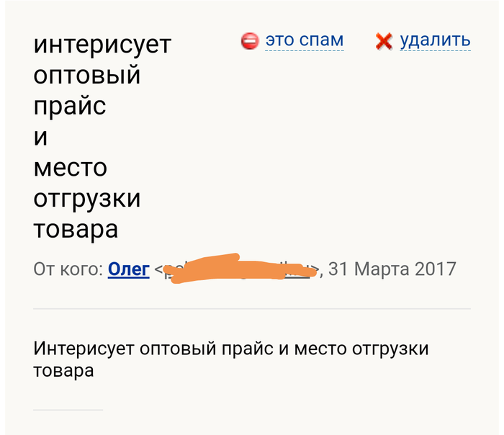Click the date "31 Марта 2017"
The width and height of the screenshot is (504, 435).
[x=392, y=269]
